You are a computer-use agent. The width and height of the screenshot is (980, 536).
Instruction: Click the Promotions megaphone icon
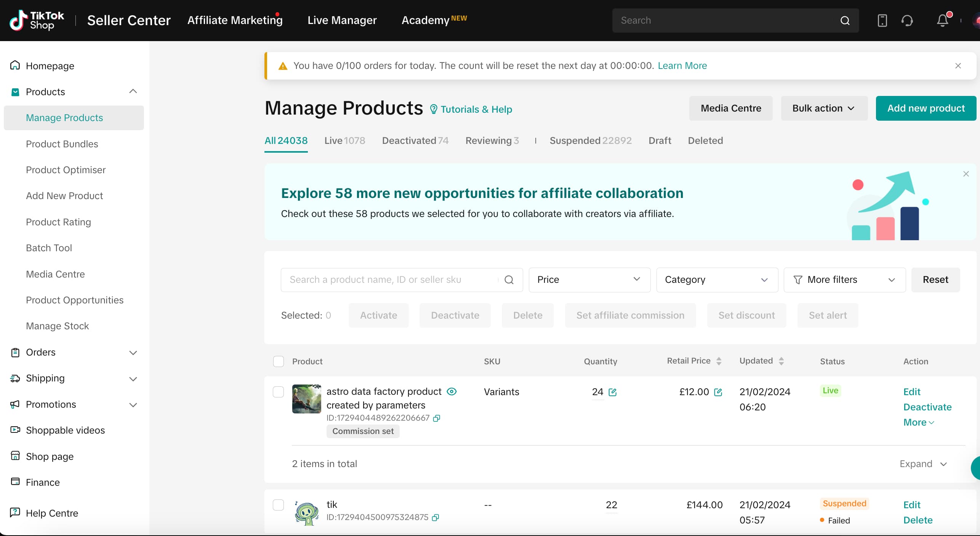15,404
